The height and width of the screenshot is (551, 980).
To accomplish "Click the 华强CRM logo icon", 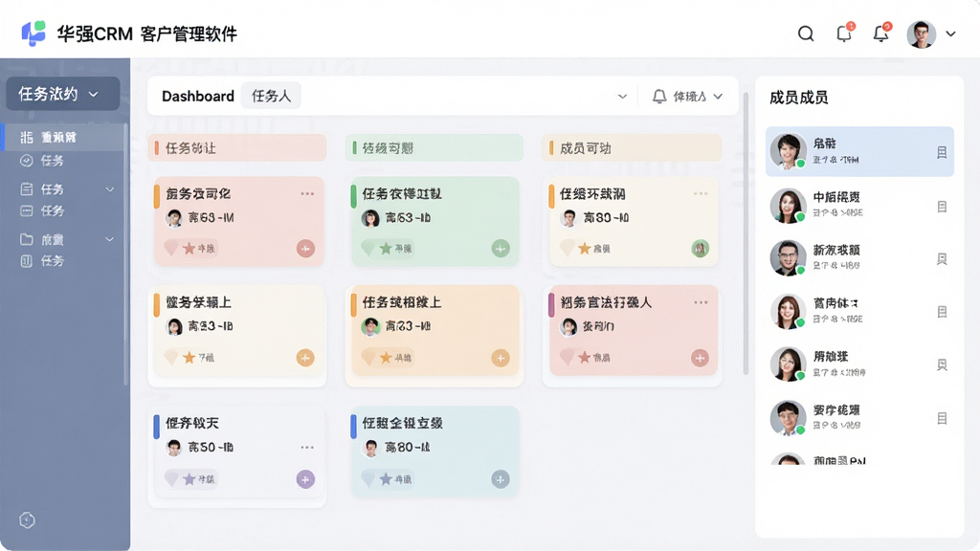I will tap(33, 33).
